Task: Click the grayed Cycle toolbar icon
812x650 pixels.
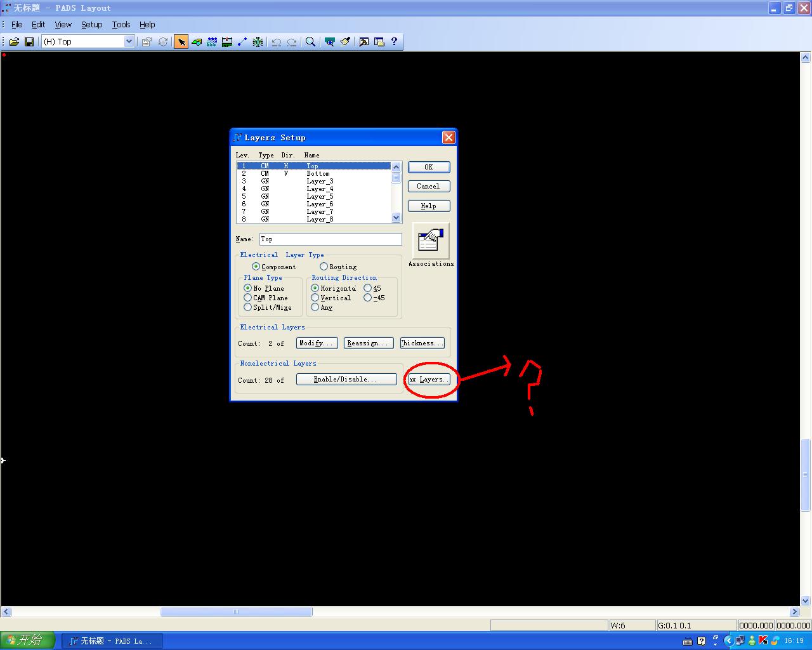Action: (163, 42)
